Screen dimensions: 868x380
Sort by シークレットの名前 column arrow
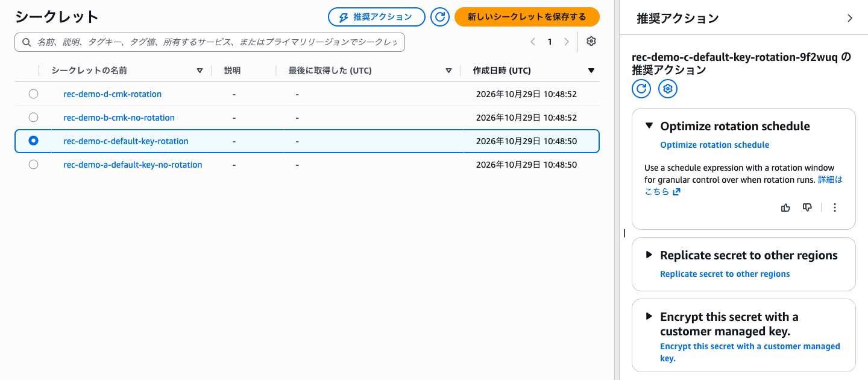tap(200, 71)
